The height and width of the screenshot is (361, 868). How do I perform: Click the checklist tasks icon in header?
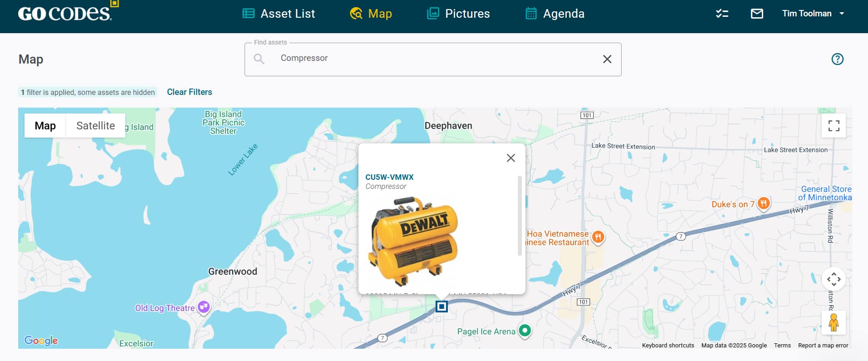722,14
